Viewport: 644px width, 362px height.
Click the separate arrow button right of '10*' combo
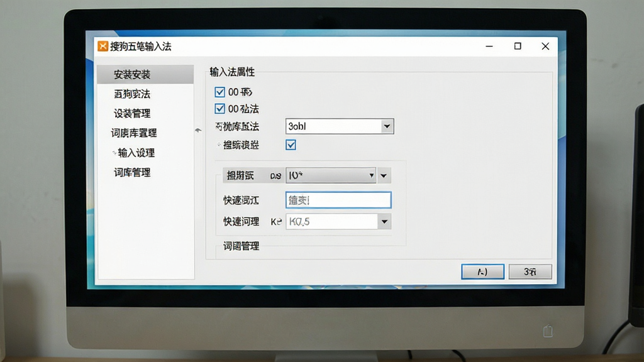coord(384,176)
